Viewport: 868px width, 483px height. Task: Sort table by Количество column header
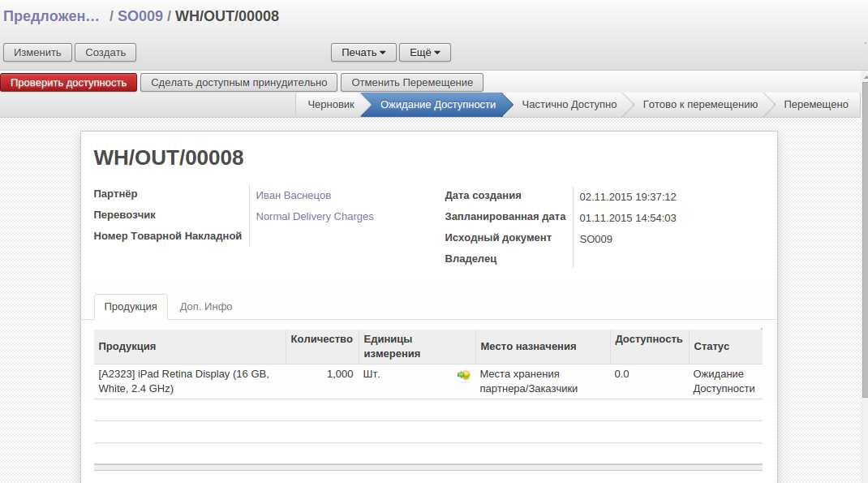click(x=321, y=339)
